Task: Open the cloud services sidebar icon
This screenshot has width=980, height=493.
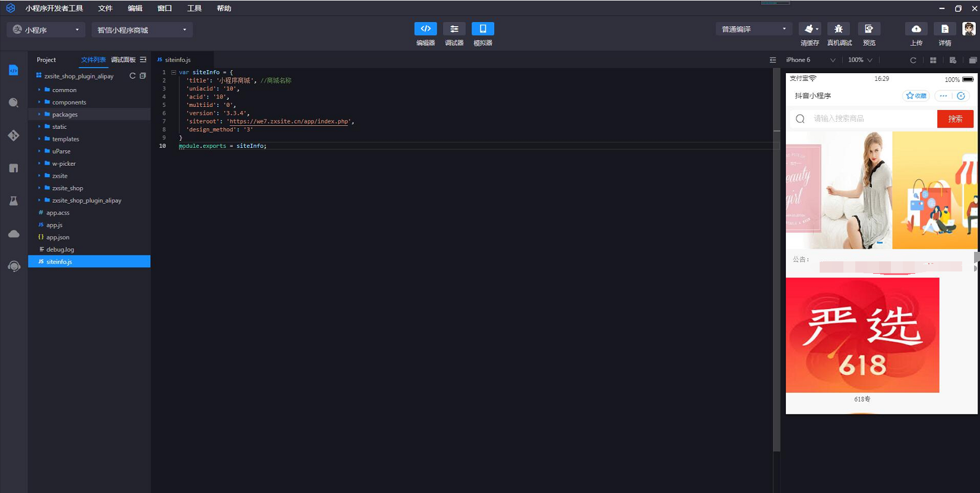Action: coord(14,234)
